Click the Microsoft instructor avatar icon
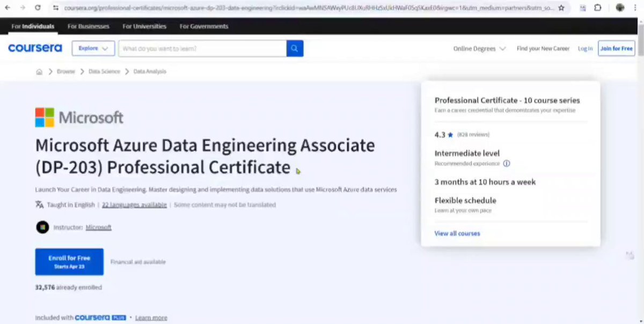Image resolution: width=644 pixels, height=324 pixels. (42, 227)
